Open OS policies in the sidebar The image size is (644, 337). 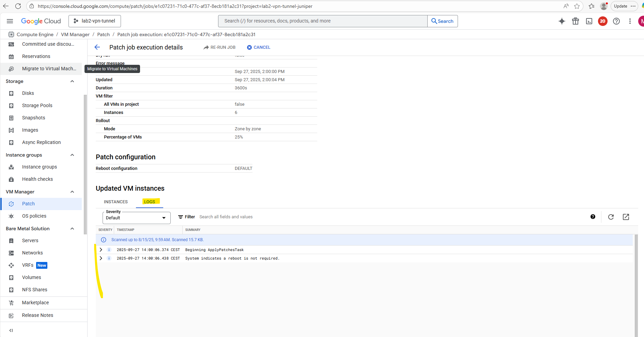point(41,216)
